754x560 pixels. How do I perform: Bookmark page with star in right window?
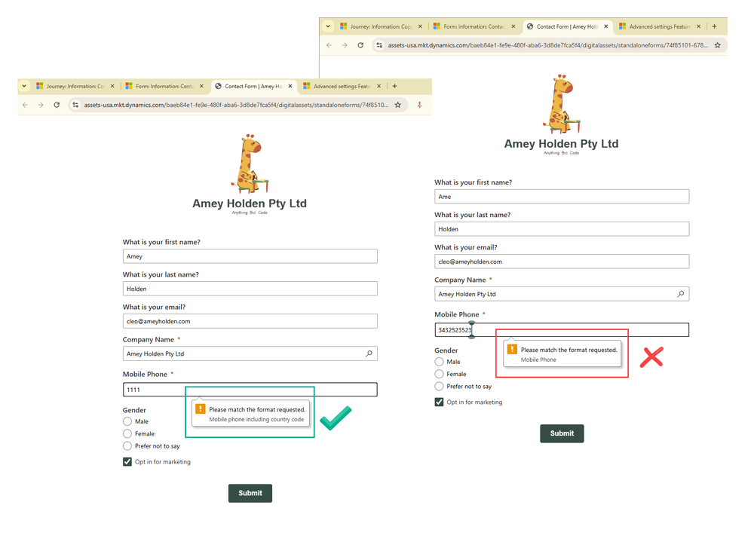(718, 45)
